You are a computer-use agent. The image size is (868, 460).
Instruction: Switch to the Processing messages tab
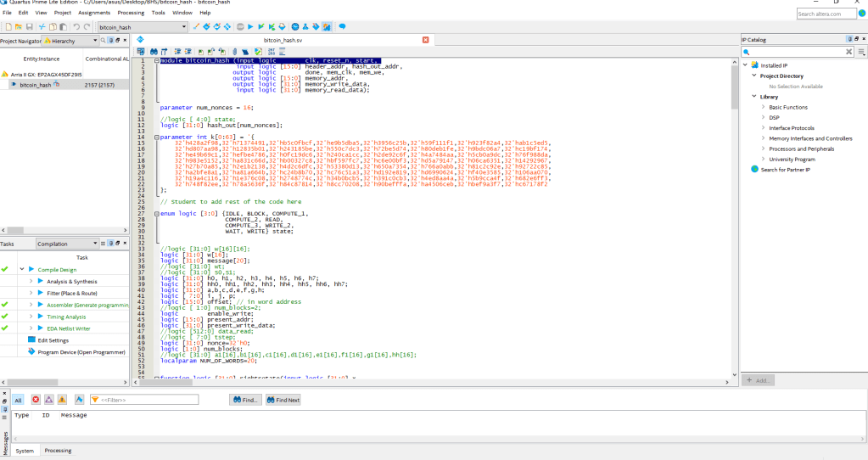pyautogui.click(x=58, y=451)
